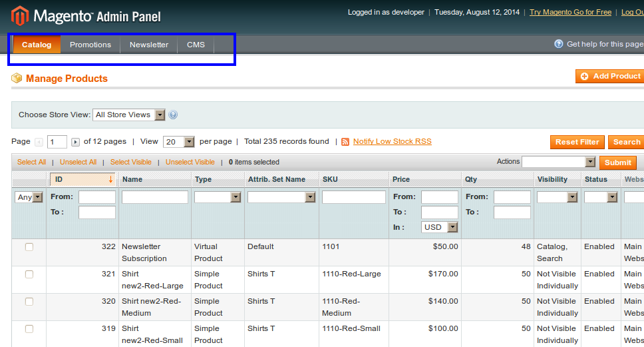Select the checkbox for product 321
Screen dimensions: 644x347
pos(29,274)
